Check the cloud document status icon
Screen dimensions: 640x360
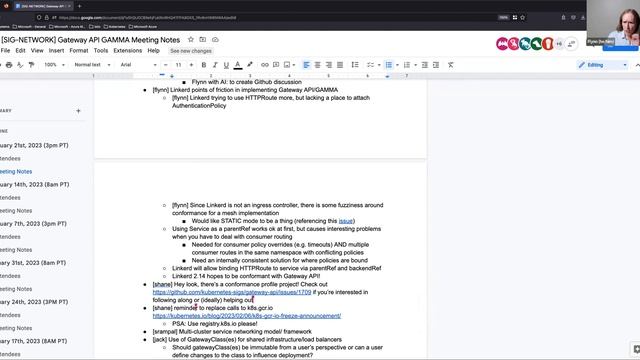point(215,40)
